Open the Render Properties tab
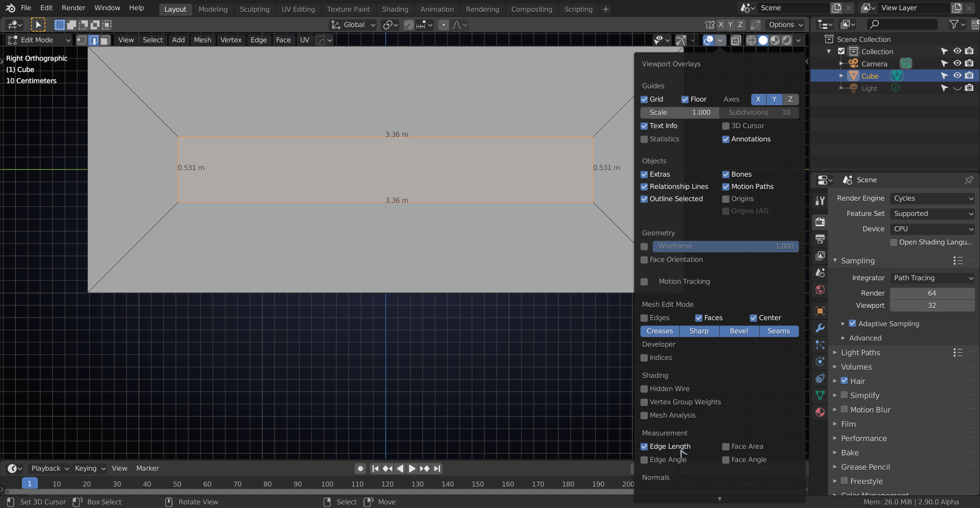 click(820, 222)
